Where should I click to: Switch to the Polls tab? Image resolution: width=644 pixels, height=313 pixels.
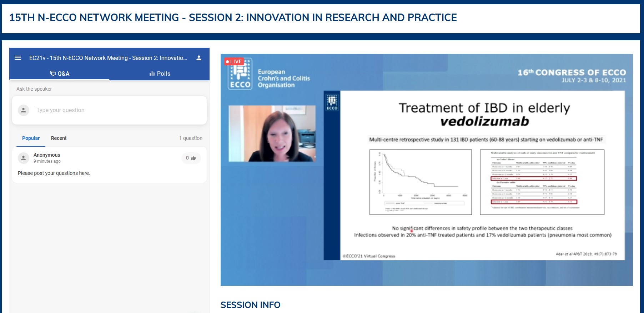[x=160, y=74]
